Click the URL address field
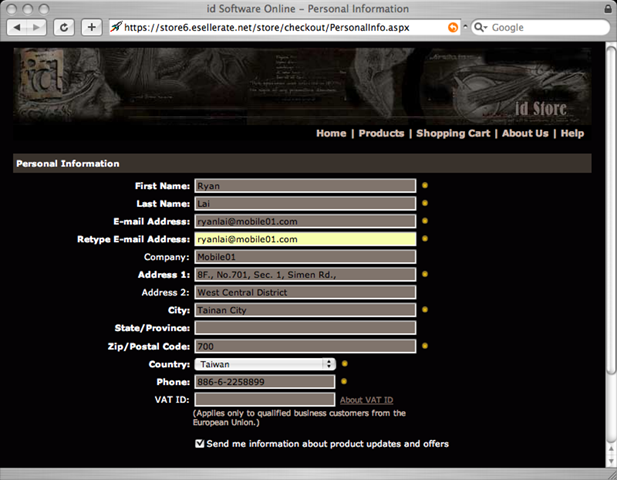 click(284, 27)
